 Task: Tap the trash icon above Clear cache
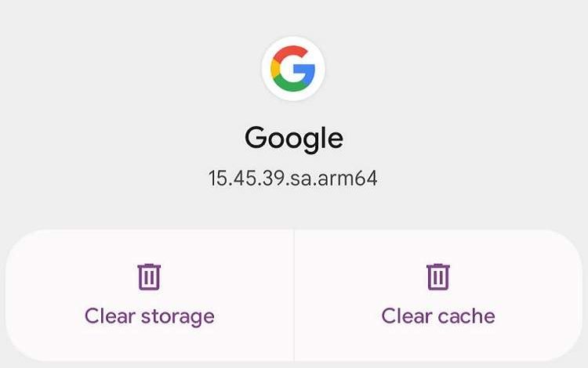pos(438,276)
